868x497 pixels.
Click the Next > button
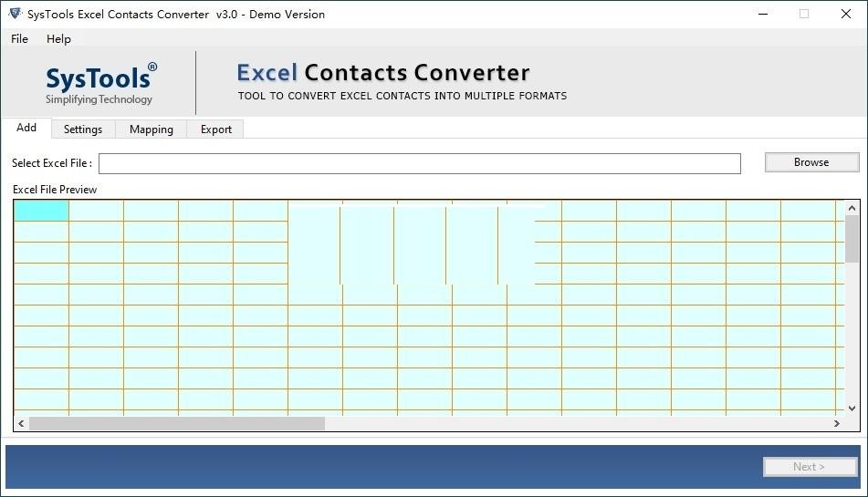click(x=810, y=467)
